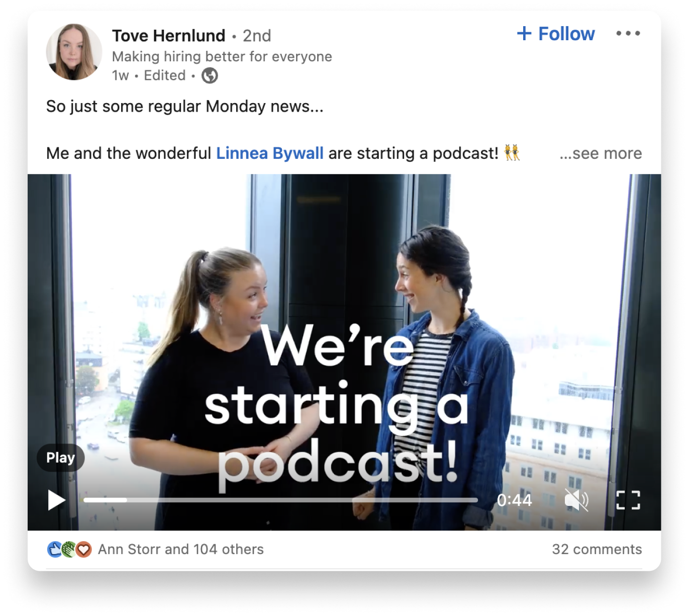
Task: Click the Tove Hernlund name link
Action: 168,36
